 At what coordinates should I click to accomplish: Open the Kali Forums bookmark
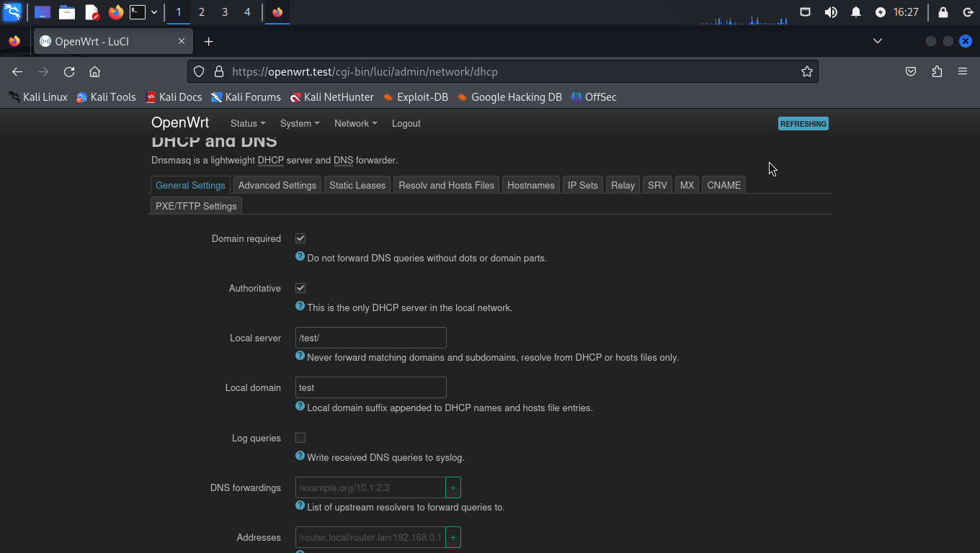246,97
